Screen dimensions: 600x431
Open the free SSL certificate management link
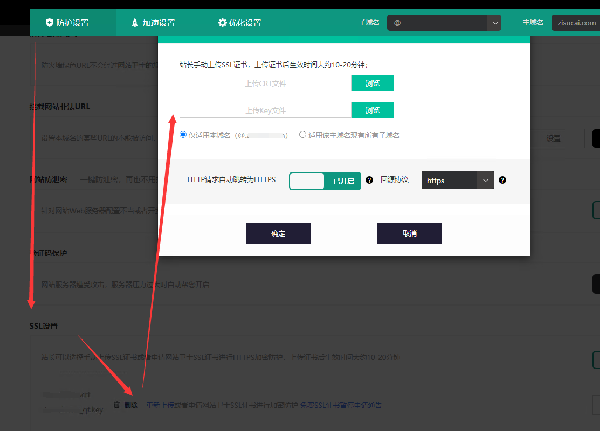pyautogui.click(x=341, y=405)
